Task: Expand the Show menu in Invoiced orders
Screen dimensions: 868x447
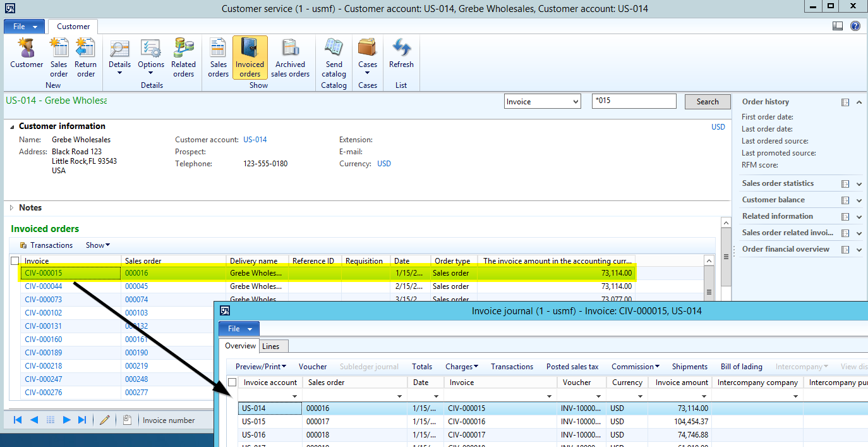Action: [98, 245]
